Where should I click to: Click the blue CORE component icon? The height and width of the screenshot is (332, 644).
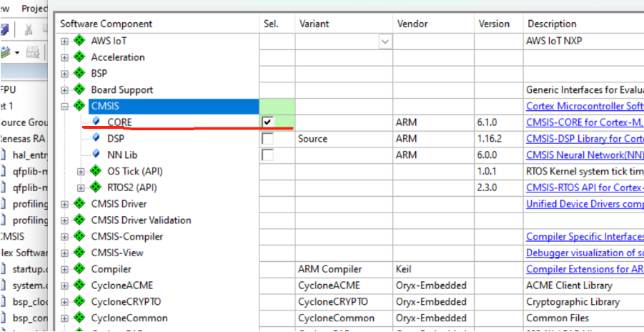coord(95,122)
